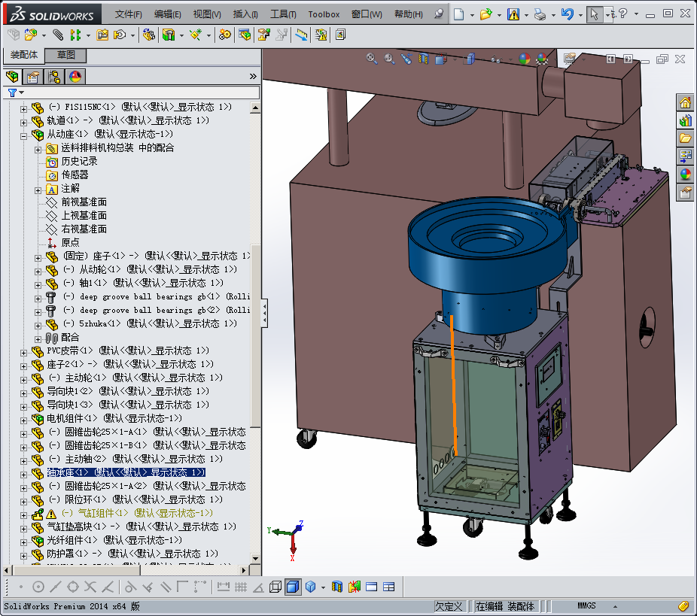Click the Bill of Materials icon

pyautogui.click(x=245, y=35)
